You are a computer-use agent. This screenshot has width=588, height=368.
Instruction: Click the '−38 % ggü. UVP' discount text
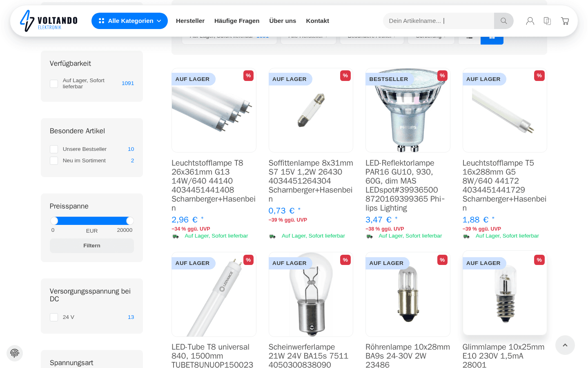coord(385,229)
